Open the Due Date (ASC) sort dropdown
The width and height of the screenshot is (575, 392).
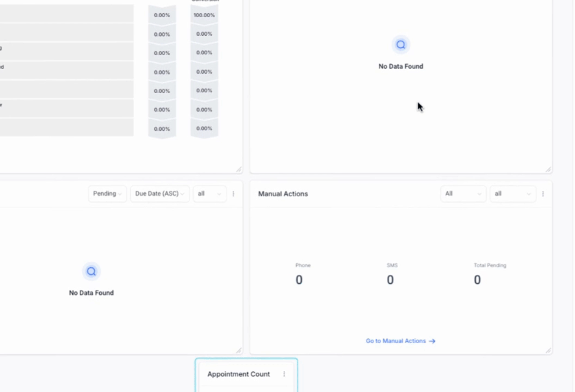(x=160, y=194)
